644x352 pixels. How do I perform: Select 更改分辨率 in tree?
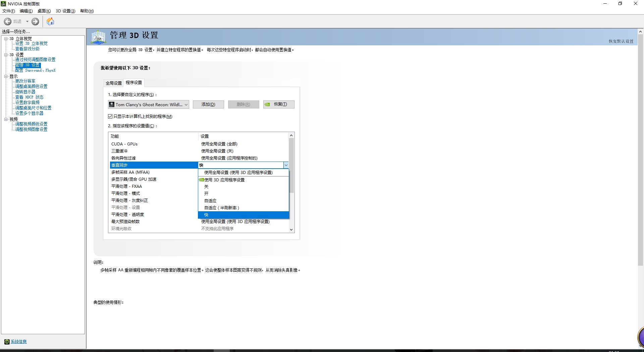tap(25, 81)
